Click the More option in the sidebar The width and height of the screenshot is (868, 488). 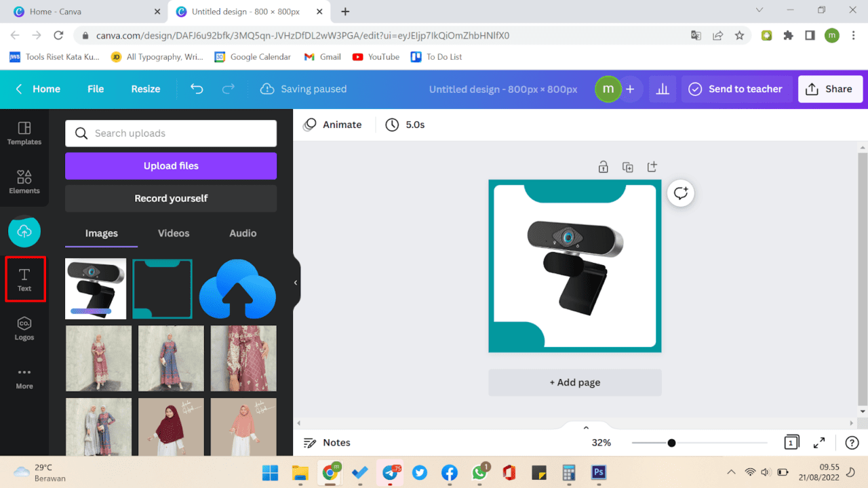24,378
